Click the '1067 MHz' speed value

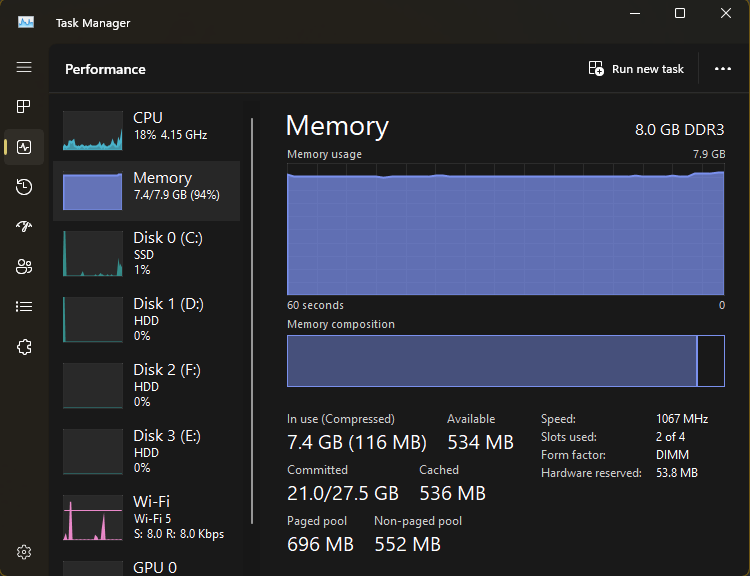682,419
